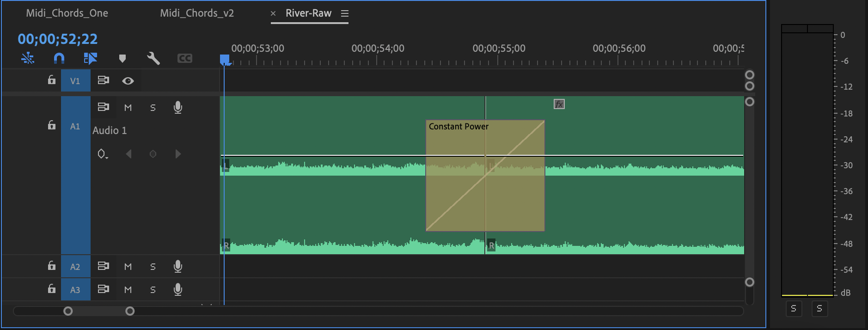Toggle timeline Snap magnet icon
This screenshot has width=868, height=330.
[59, 58]
